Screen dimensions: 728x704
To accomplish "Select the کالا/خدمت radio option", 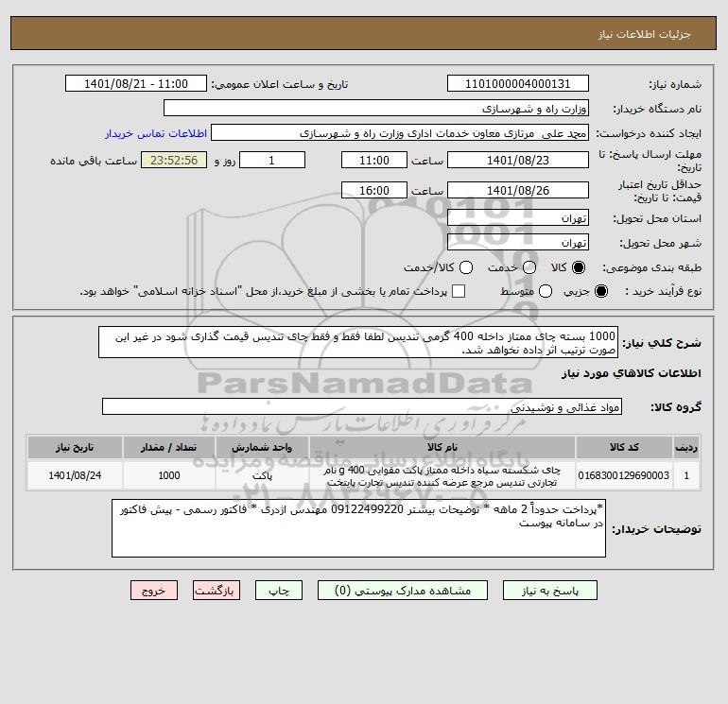I will (x=466, y=267).
